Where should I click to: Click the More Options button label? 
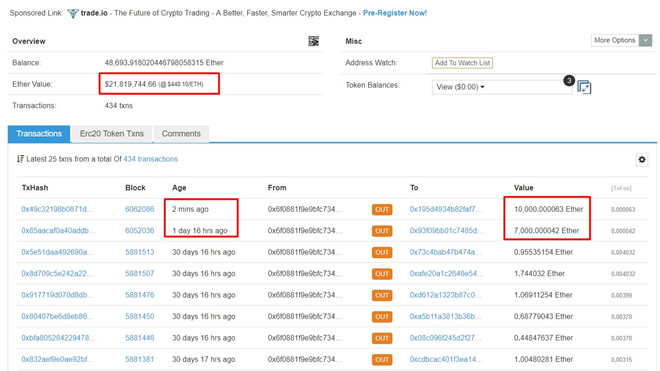click(x=615, y=40)
